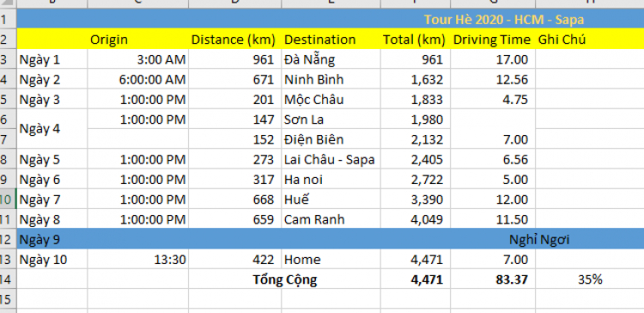Select the 'Mộc Châu' destination cell

(x=331, y=100)
